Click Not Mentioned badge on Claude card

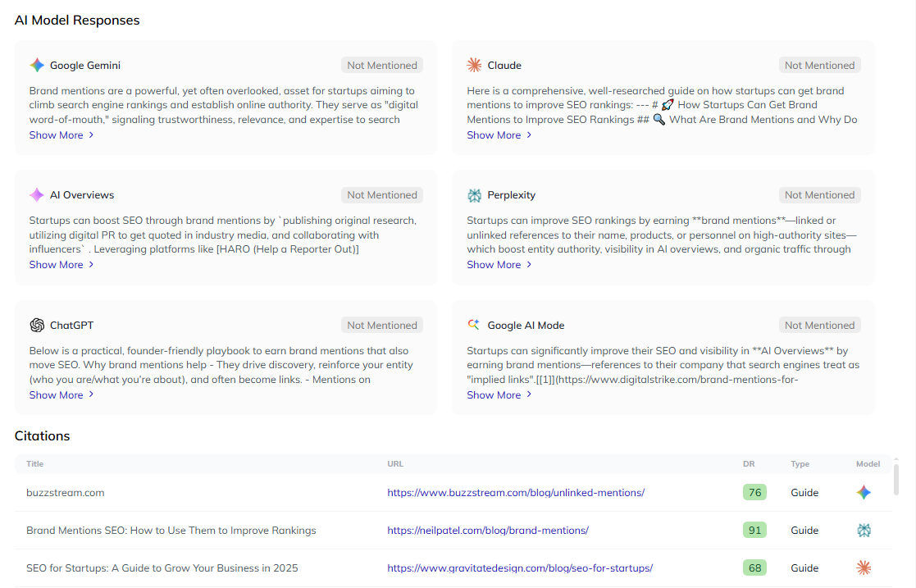(x=819, y=66)
